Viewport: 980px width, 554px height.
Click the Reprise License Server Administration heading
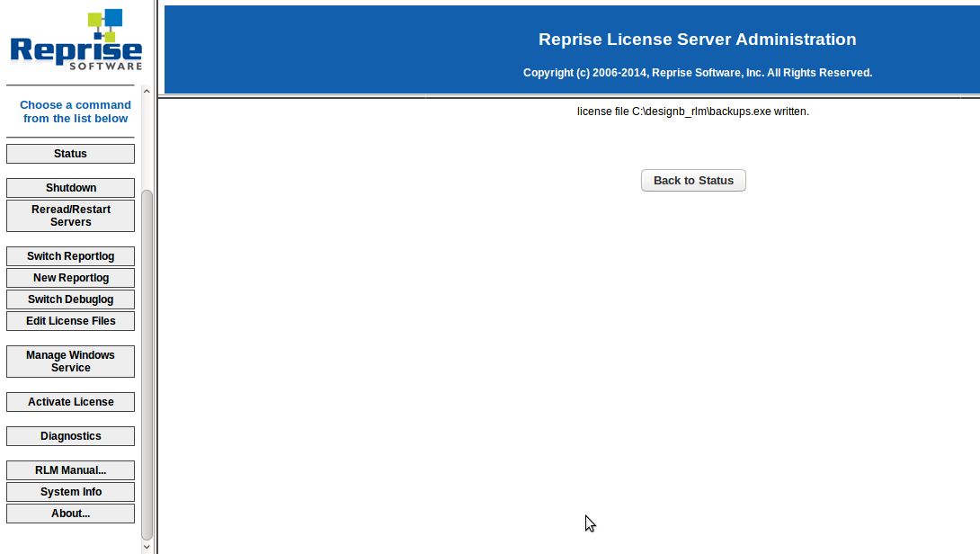(x=698, y=40)
